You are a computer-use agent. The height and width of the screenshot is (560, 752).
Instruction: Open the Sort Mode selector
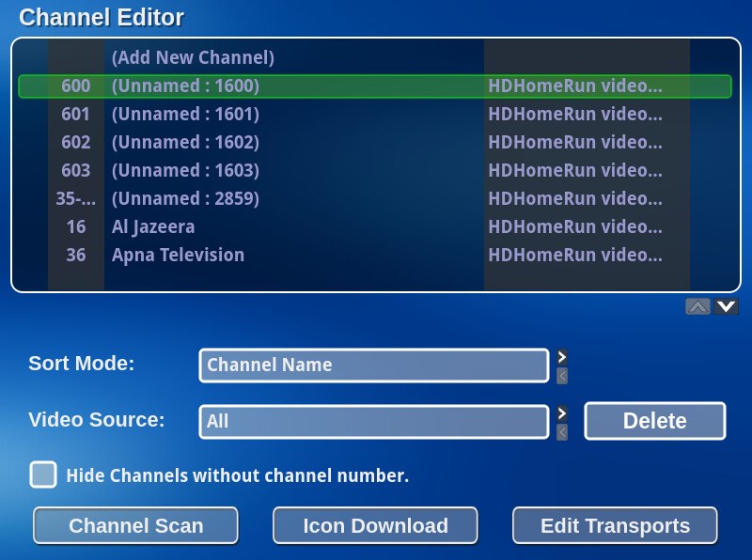374,366
